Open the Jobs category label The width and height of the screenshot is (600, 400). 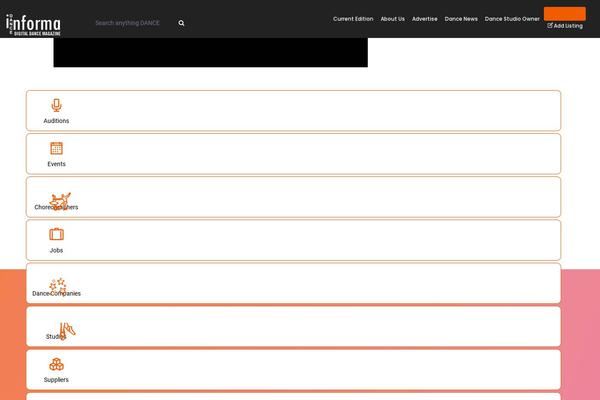pos(56,250)
